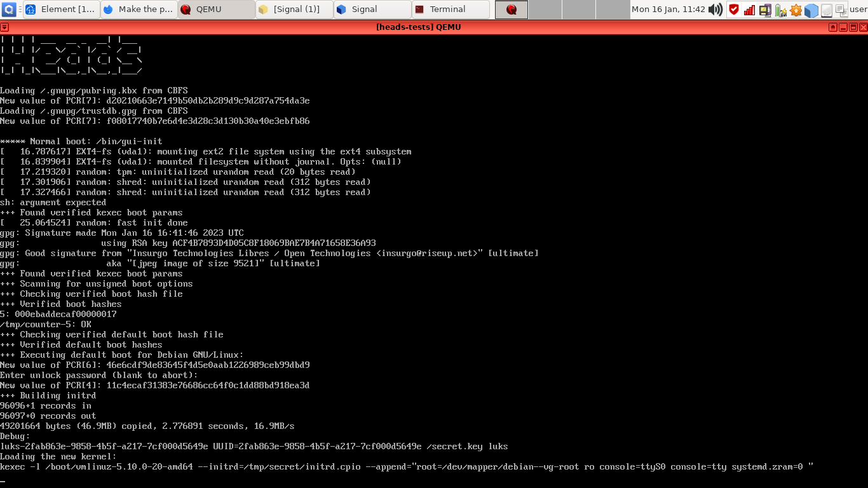
Task: Click the 'Good signature from Insurgo Technologies' line
Action: coord(269,254)
